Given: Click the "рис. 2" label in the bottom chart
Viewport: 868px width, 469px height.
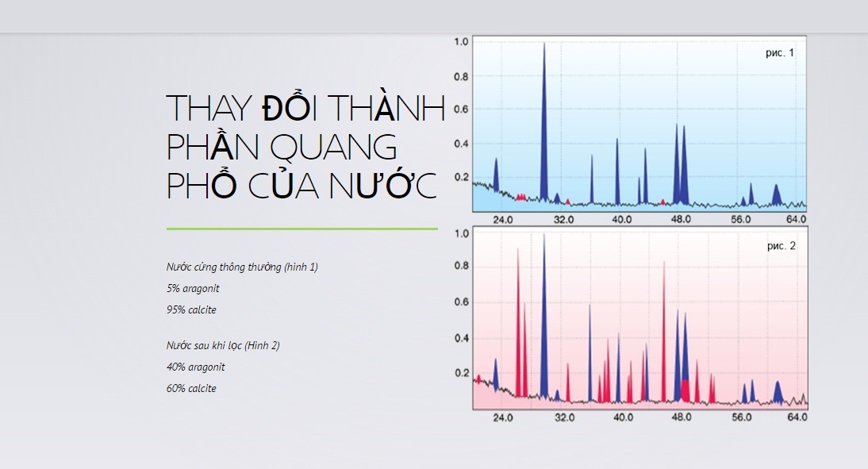Looking at the screenshot, I should point(781,246).
